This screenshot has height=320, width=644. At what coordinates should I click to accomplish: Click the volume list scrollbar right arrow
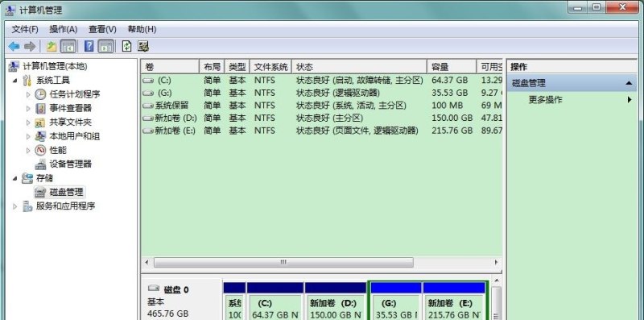(x=496, y=263)
